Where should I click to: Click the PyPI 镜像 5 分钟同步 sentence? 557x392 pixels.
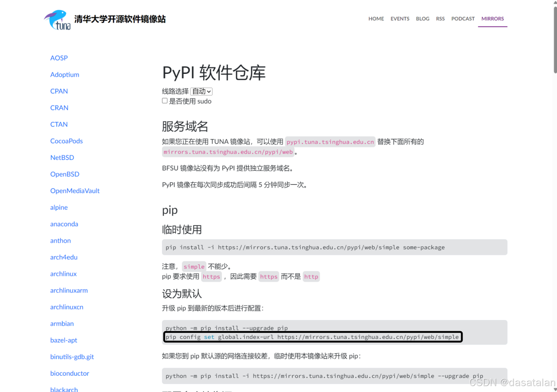(x=235, y=185)
